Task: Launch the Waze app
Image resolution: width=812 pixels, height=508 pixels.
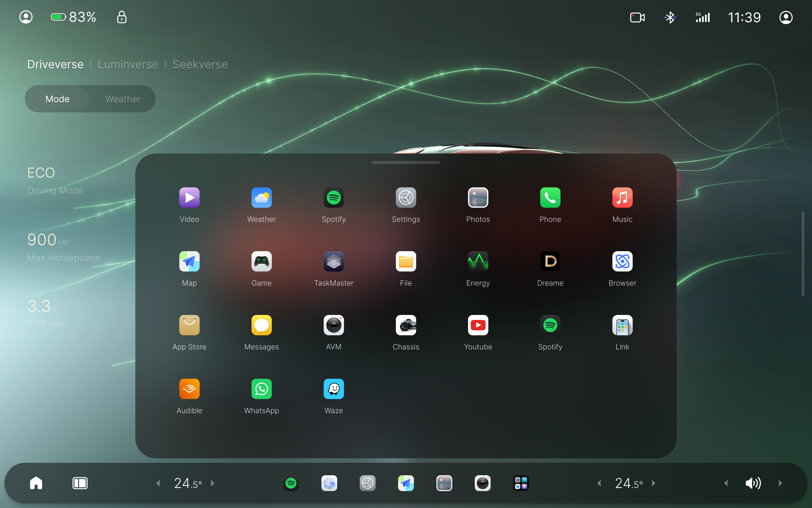Action: 334,389
